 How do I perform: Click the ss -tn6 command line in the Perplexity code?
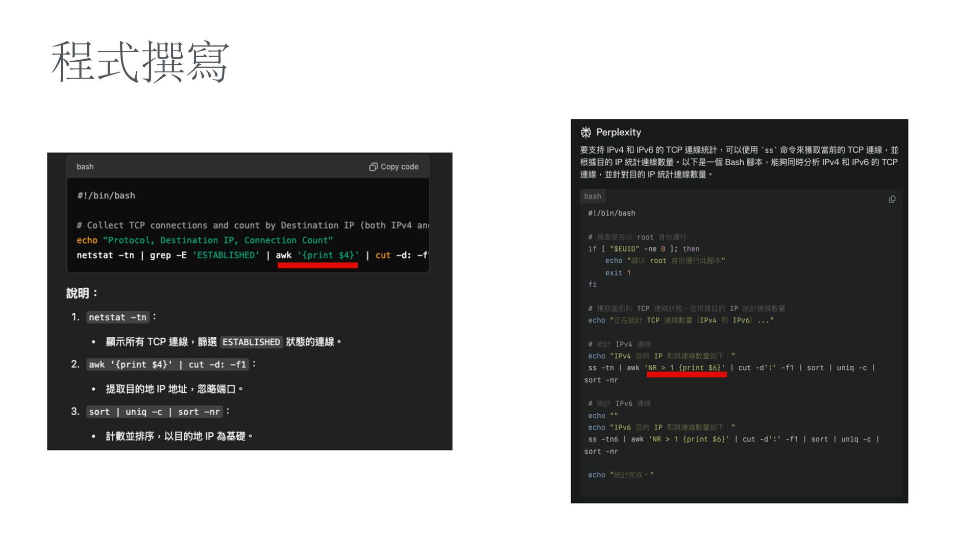point(732,439)
